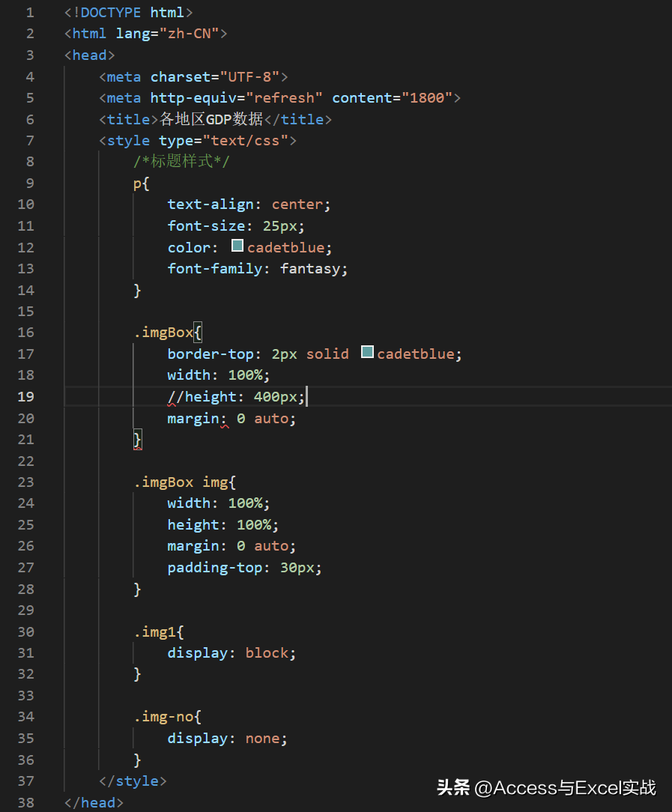The image size is (672, 812).
Task: Click width: 100% on line 24
Action: pyautogui.click(x=219, y=503)
